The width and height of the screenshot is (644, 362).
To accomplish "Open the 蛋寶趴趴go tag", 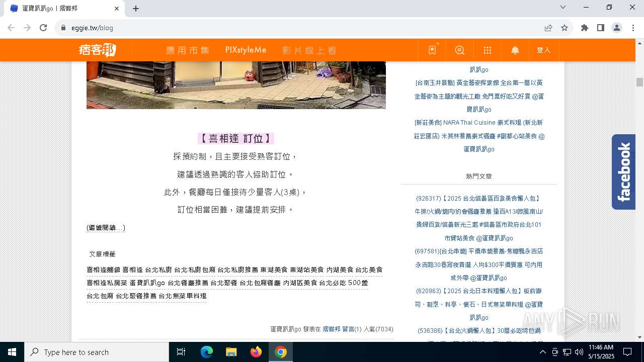I will [147, 283].
